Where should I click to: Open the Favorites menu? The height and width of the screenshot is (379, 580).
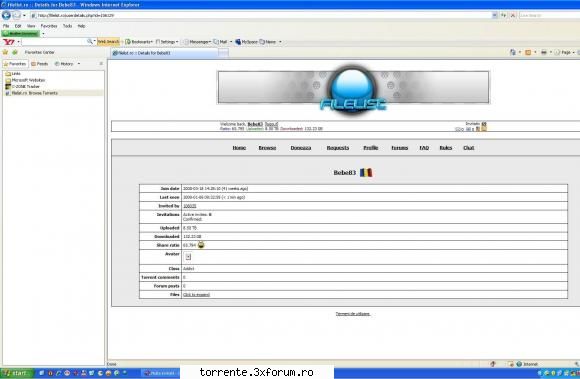click(49, 26)
